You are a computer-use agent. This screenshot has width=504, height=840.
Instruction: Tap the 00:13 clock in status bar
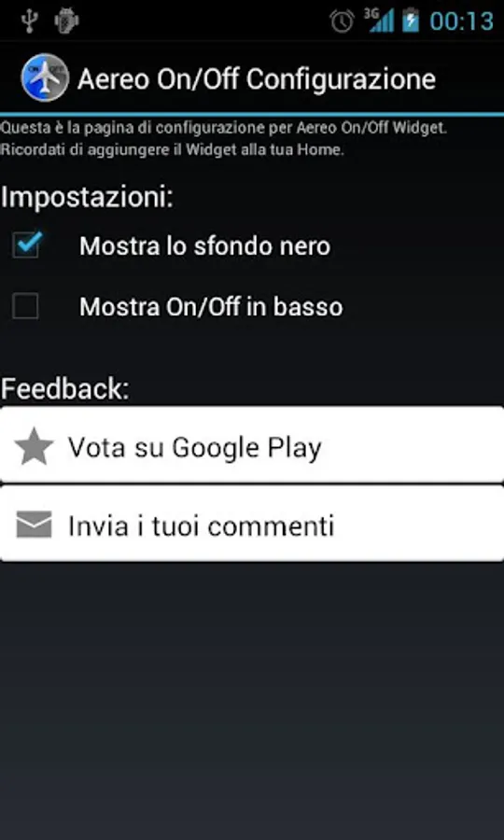click(x=461, y=21)
